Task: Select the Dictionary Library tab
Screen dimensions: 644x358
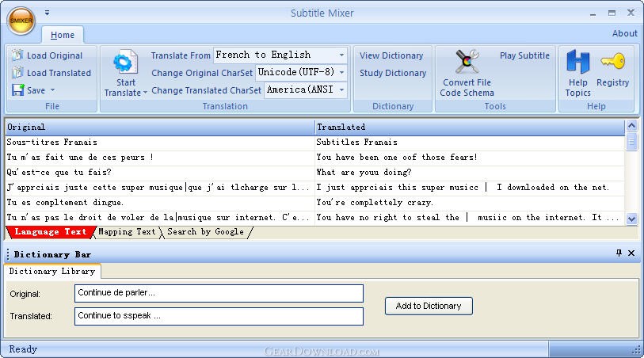Action: coord(51,271)
